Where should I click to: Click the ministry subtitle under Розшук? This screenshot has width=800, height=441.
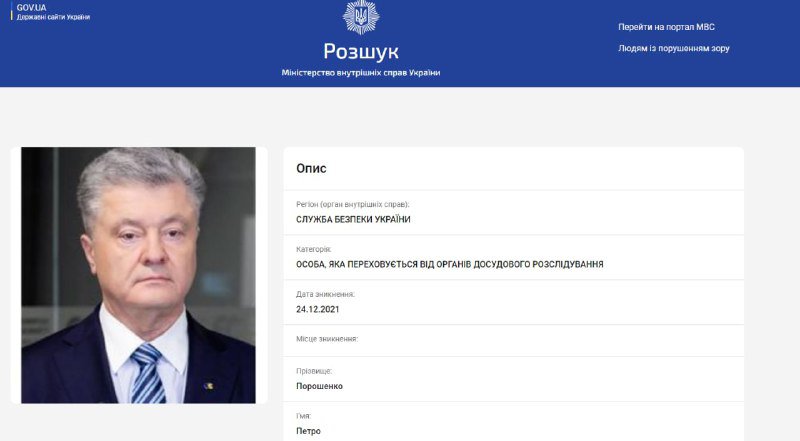click(361, 73)
